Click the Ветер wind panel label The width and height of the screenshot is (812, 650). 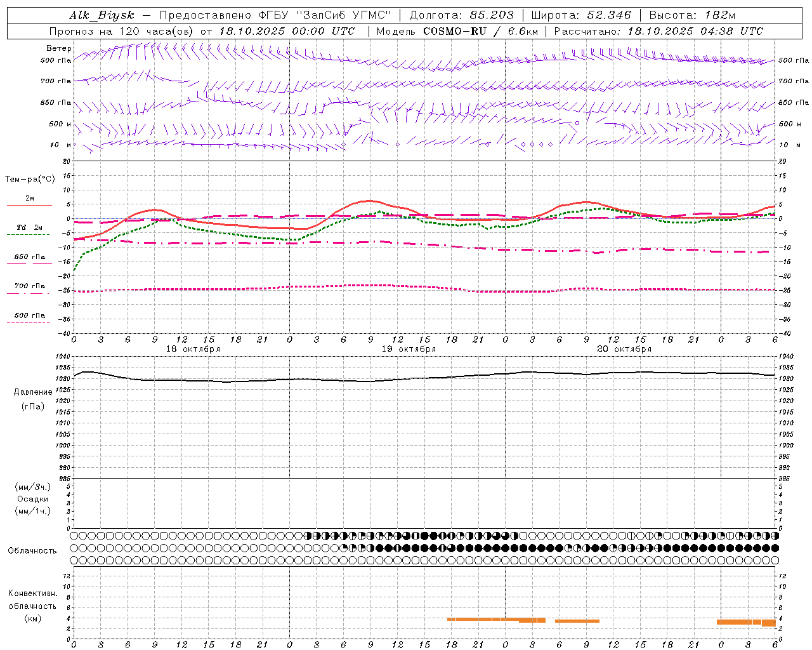coord(59,48)
